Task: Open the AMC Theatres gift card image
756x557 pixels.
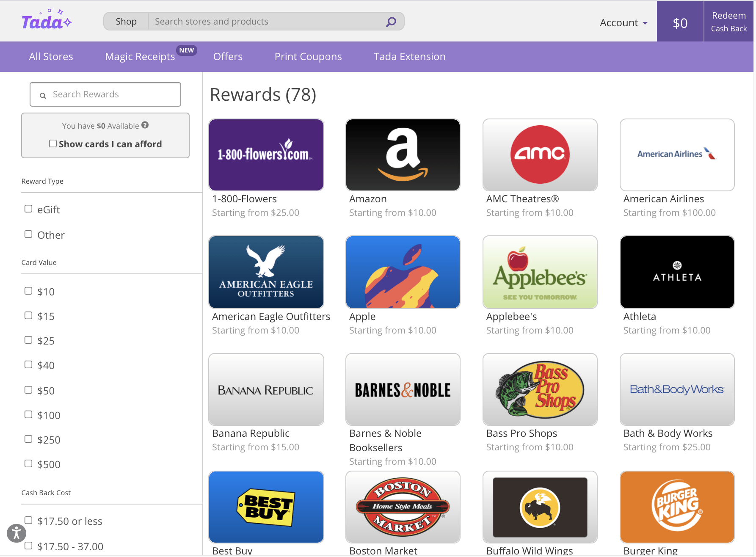Action: (540, 155)
